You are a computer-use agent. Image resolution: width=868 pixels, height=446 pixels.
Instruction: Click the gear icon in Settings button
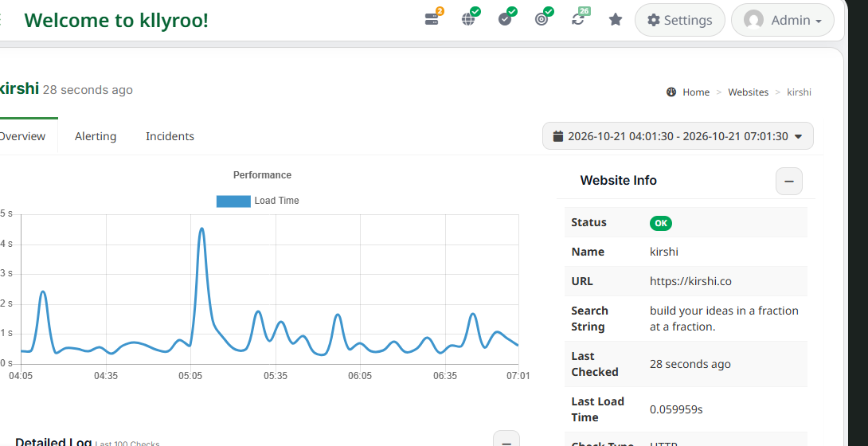tap(654, 20)
